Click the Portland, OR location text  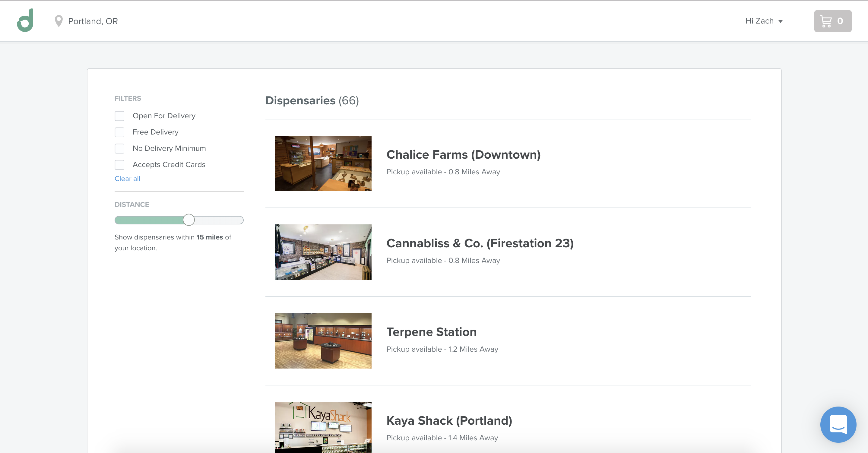(93, 21)
